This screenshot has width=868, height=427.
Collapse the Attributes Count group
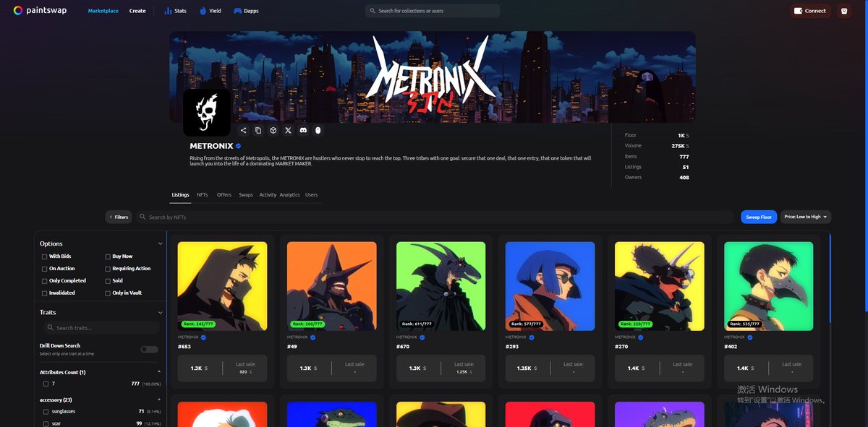tap(159, 372)
